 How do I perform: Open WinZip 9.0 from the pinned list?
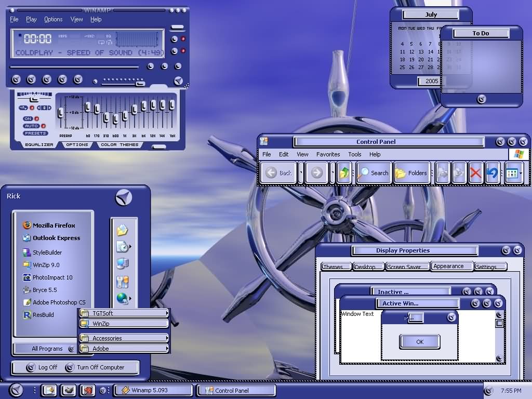click(41, 265)
